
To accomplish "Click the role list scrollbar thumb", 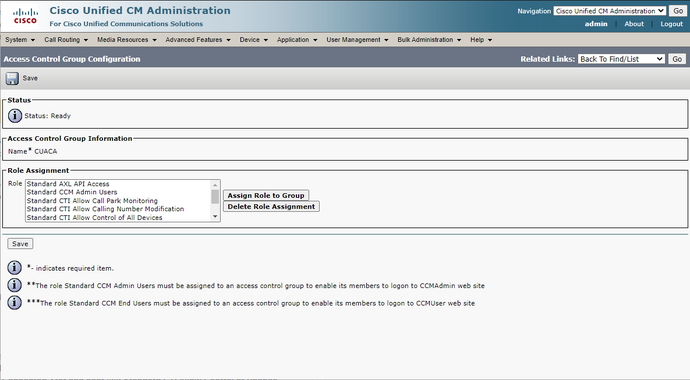I will [x=215, y=197].
